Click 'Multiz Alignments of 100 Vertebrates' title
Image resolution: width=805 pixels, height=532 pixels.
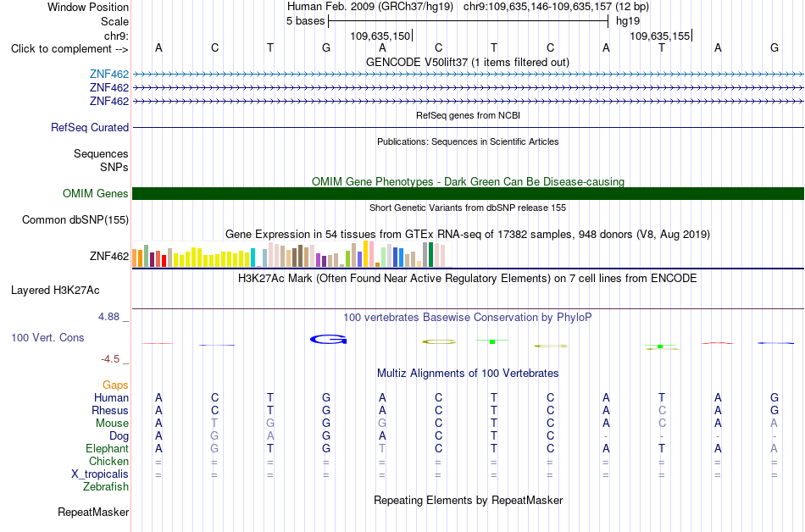(468, 374)
